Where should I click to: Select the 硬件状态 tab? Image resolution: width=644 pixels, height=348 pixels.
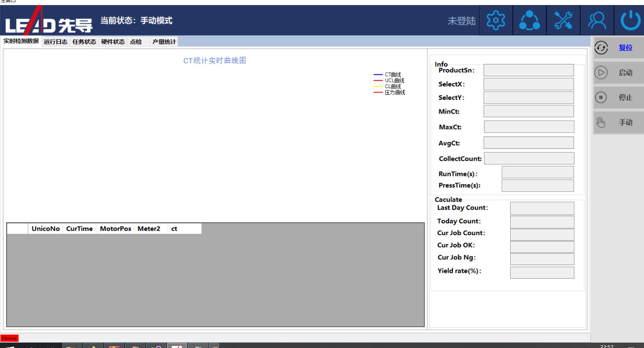click(x=113, y=42)
